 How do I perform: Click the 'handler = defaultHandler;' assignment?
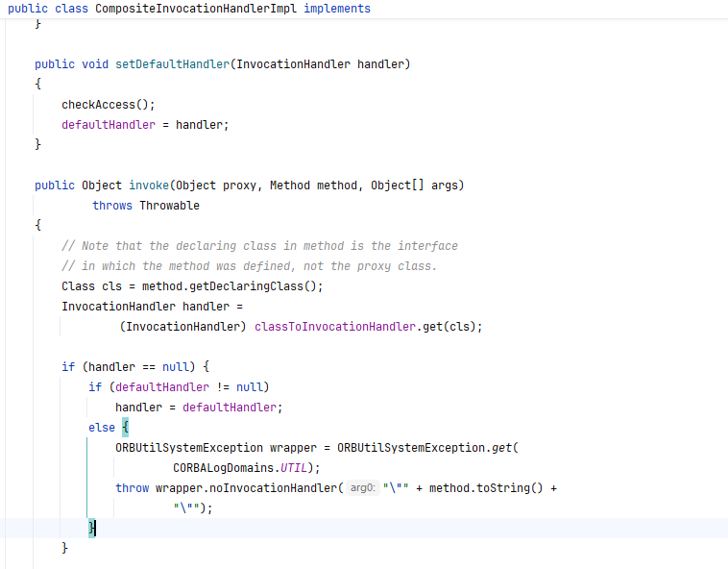199,408
